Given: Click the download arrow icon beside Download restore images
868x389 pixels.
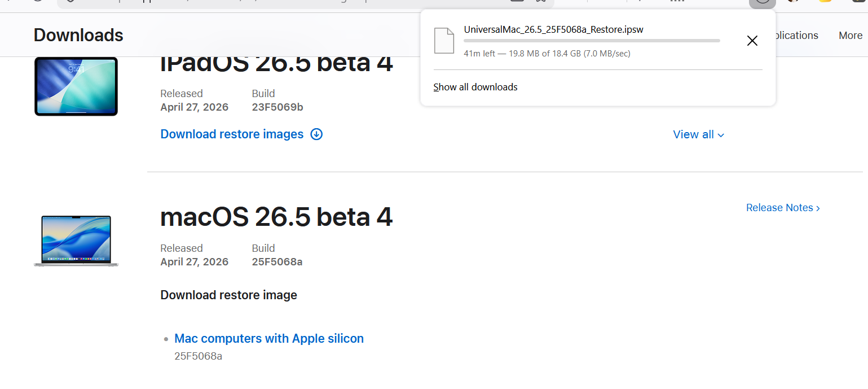Looking at the screenshot, I should [317, 134].
